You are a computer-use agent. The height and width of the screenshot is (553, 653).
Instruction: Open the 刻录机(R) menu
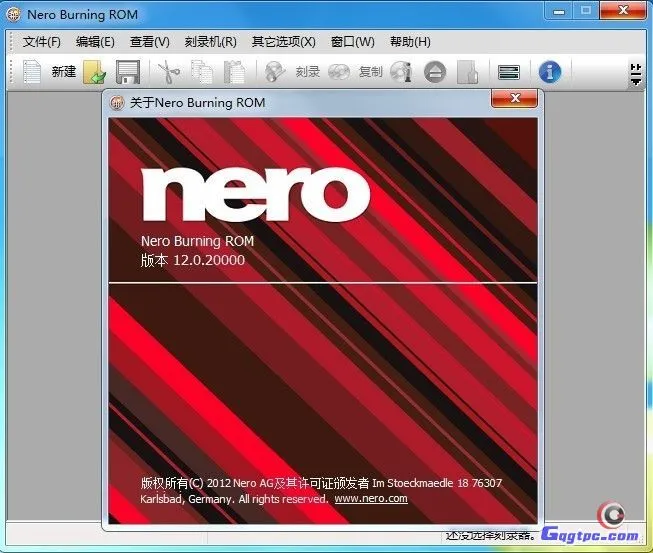tap(210, 42)
